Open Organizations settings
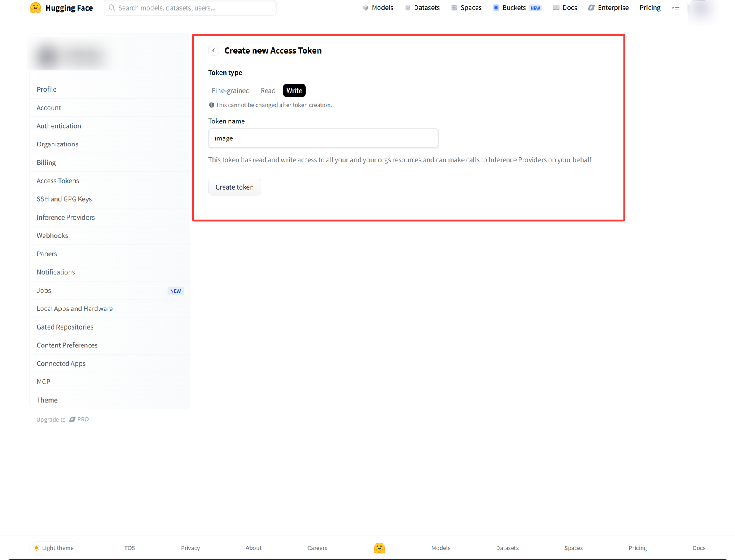The image size is (735, 560). 110,144
